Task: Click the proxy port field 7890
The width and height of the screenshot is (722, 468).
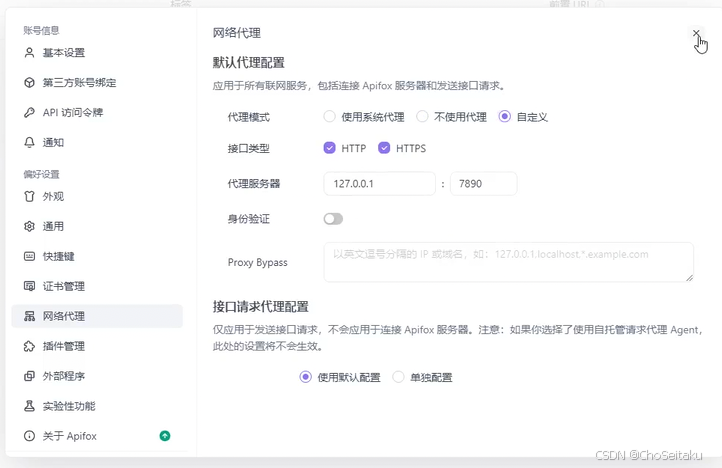Action: (x=483, y=184)
